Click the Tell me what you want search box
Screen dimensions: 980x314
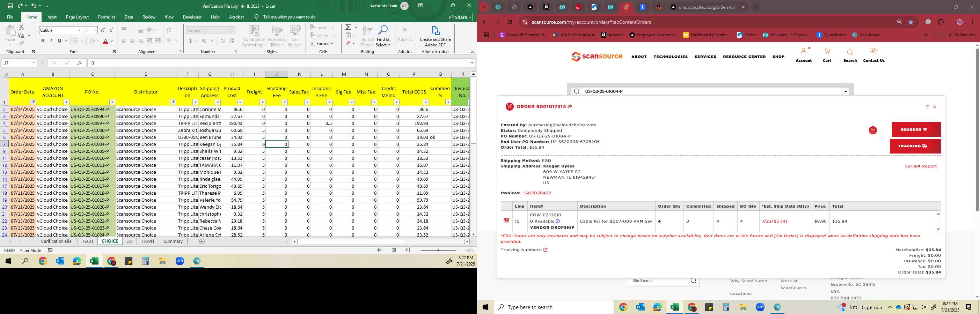289,17
